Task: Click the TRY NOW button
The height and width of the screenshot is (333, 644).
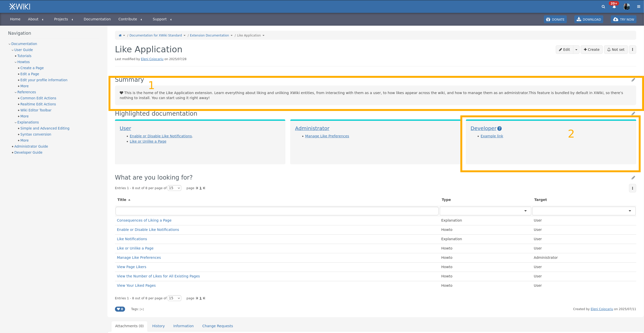Action: point(623,19)
